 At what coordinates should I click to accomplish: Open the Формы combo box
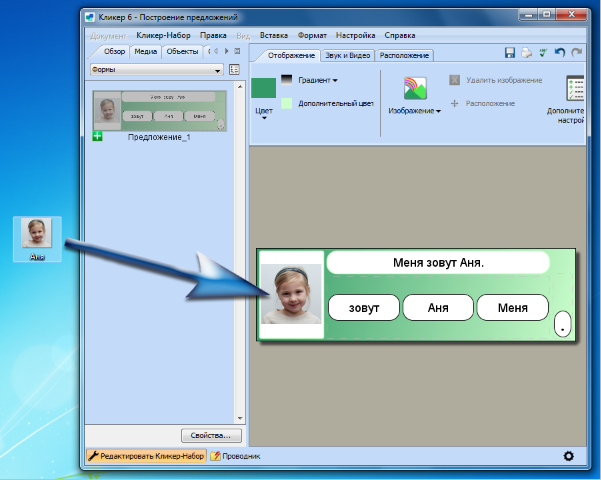tap(155, 70)
